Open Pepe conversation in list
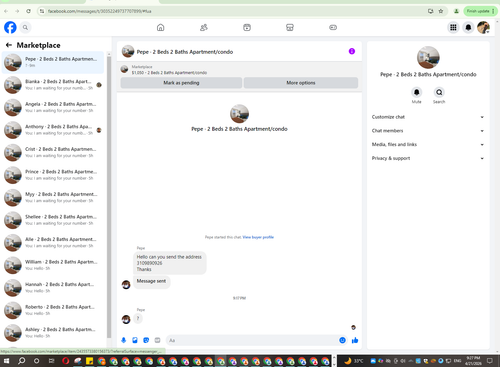 tap(53, 62)
